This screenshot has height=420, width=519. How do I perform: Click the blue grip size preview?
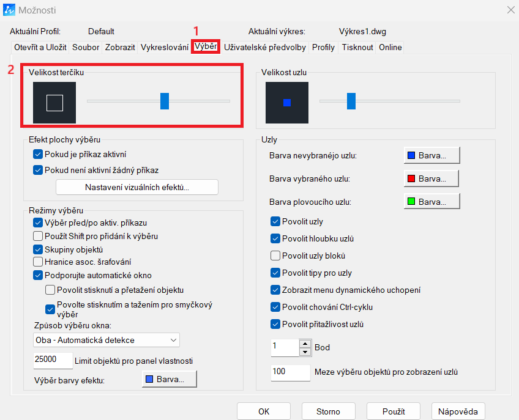tap(287, 103)
